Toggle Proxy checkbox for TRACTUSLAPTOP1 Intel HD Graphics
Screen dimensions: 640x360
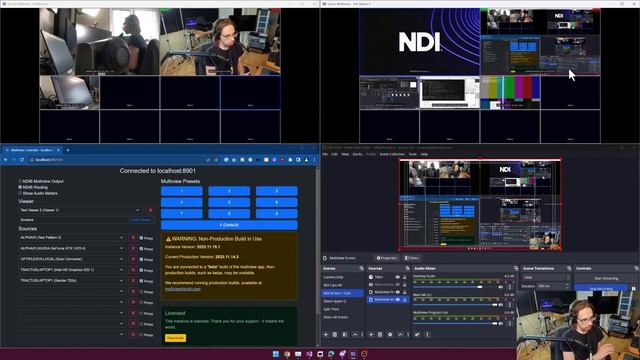coord(141,270)
